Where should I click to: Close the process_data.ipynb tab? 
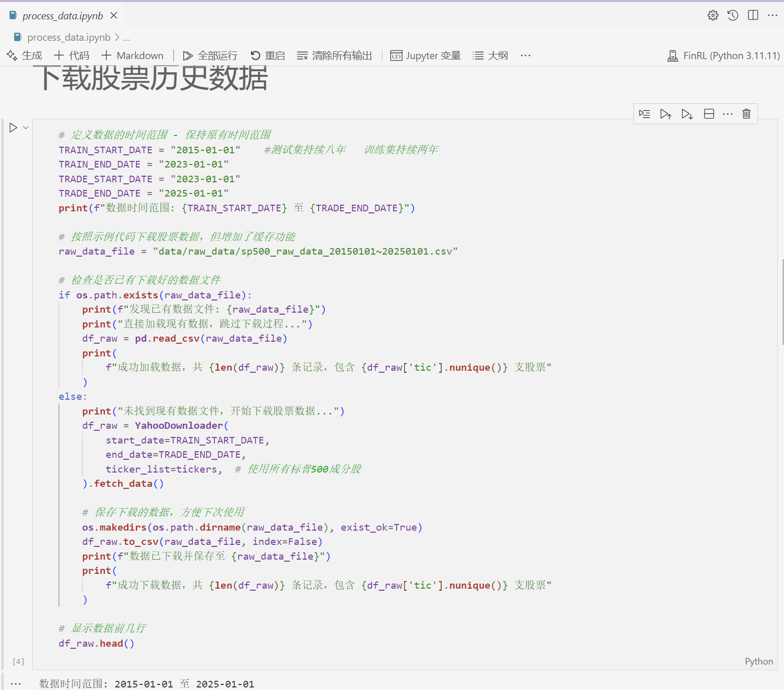point(114,16)
